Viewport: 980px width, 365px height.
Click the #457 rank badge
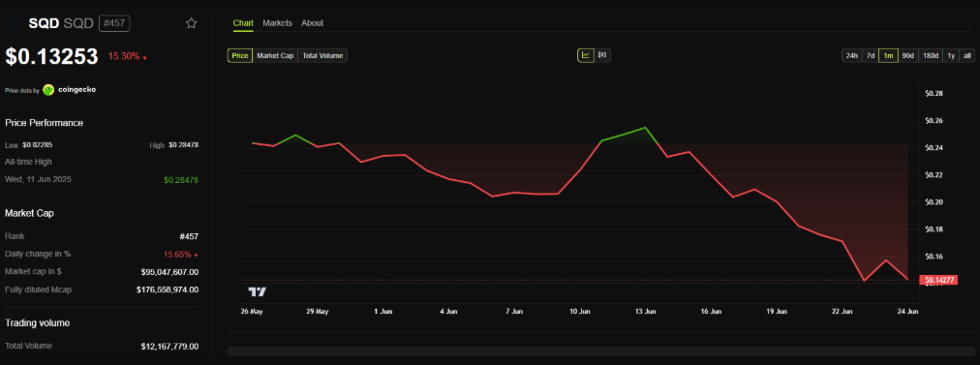coord(113,23)
